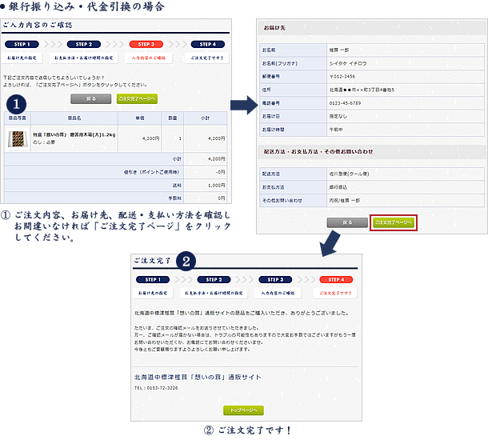
Task: Click the blue right-pointing arrow between panels
Action: (242, 105)
